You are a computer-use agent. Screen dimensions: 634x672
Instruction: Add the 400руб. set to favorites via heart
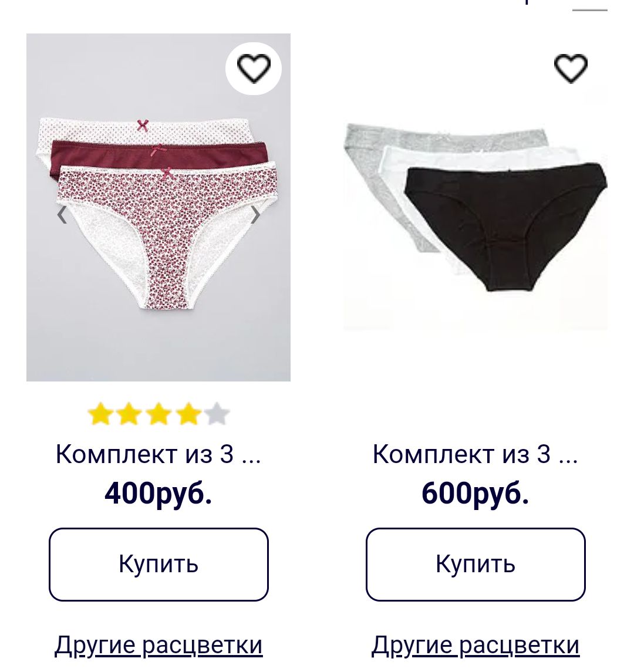pyautogui.click(x=254, y=68)
